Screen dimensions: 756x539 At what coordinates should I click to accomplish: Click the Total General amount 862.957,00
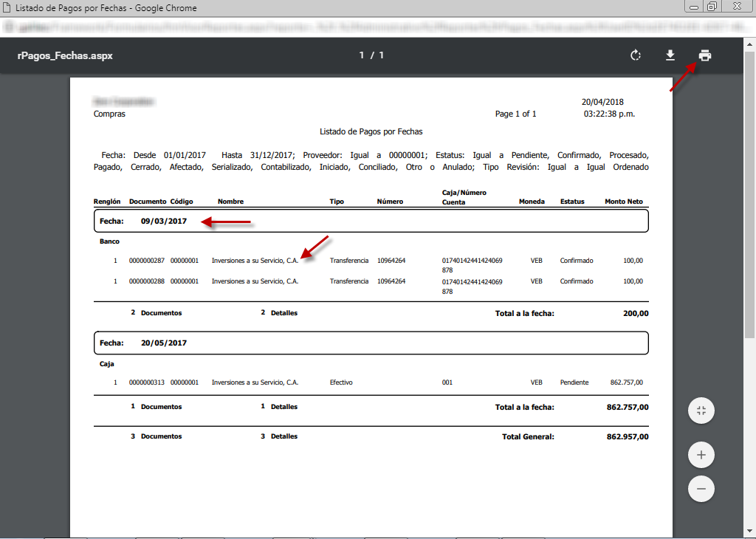coord(627,436)
